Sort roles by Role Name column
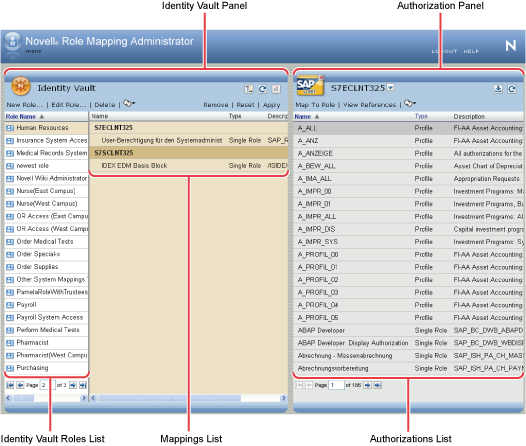The width and height of the screenshot is (526, 446). (21, 116)
